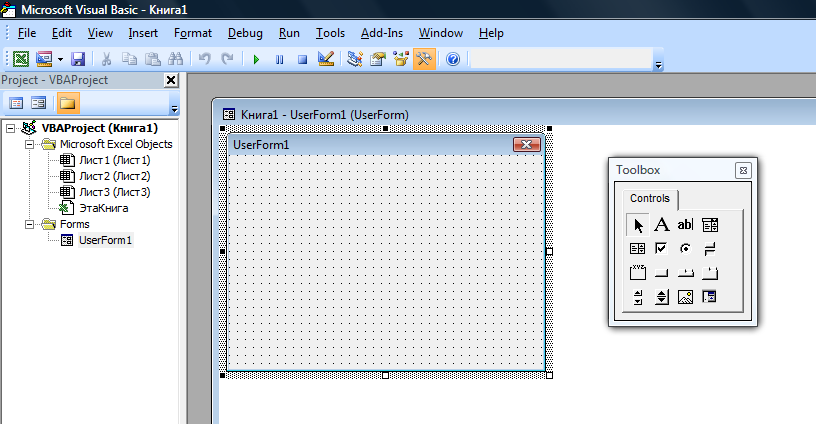The height and width of the screenshot is (424, 816).
Task: Click the Break pause icon
Action: click(279, 59)
